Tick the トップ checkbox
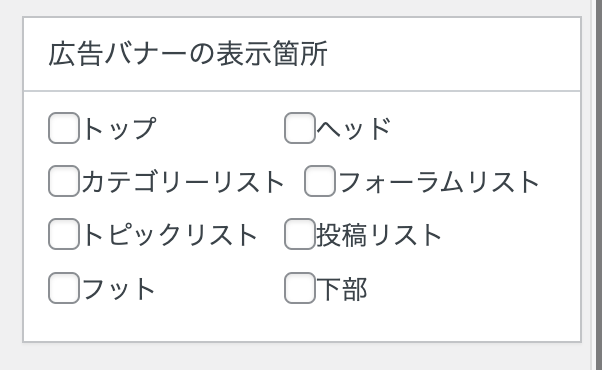The height and width of the screenshot is (370, 602). tap(64, 128)
